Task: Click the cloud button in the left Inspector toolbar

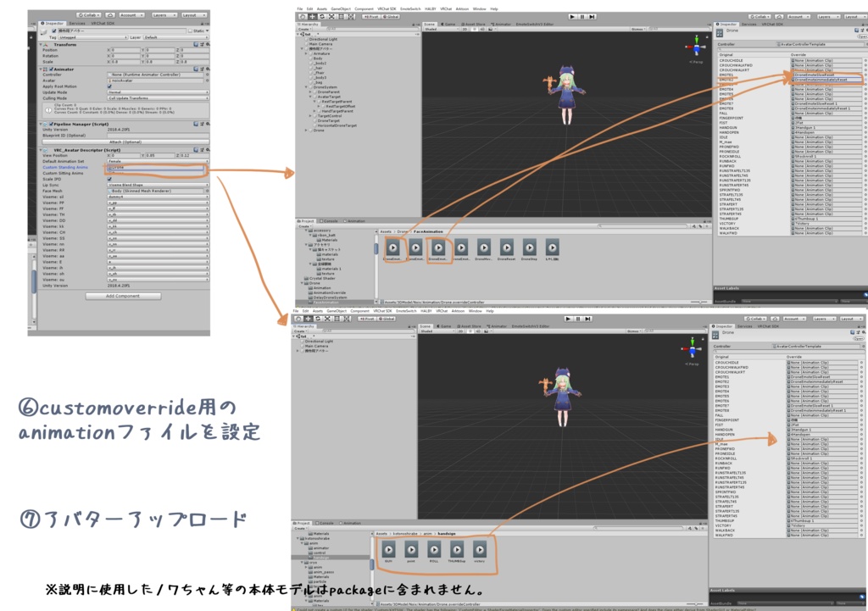Action: click(109, 15)
